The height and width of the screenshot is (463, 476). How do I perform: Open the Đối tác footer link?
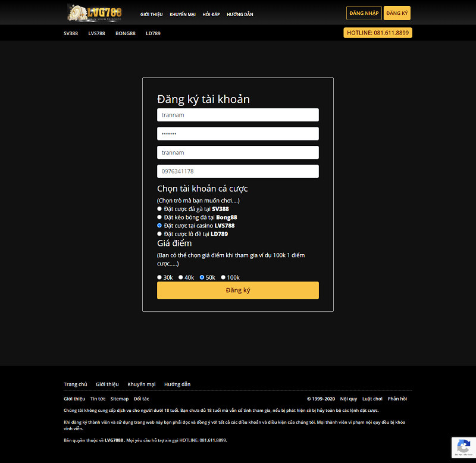142,399
